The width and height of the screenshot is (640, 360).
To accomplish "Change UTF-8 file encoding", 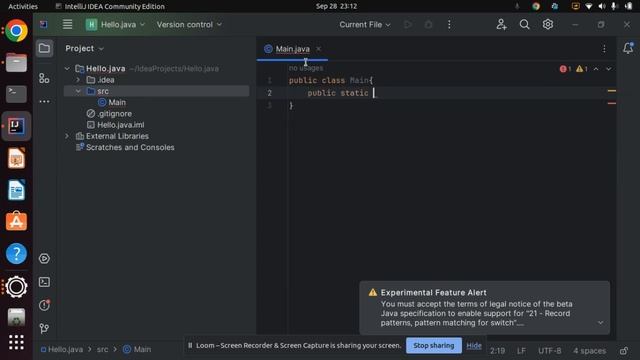I will 549,351.
